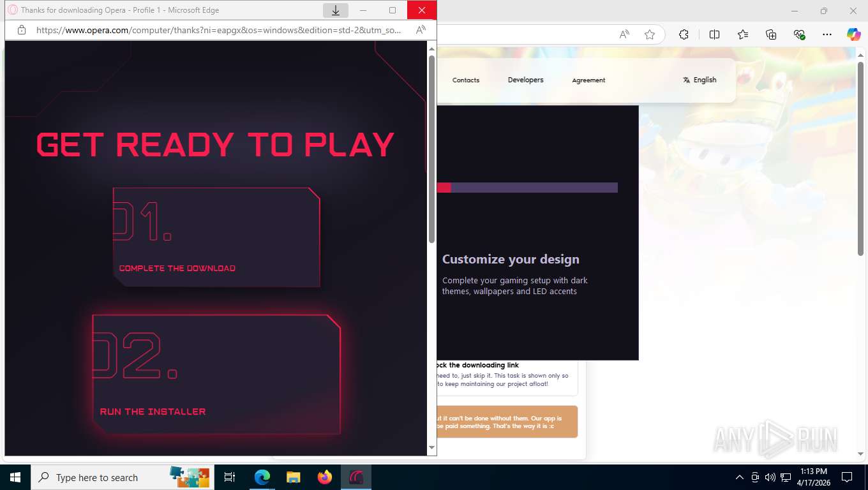Open the Extensions puzzle icon

point(684,34)
